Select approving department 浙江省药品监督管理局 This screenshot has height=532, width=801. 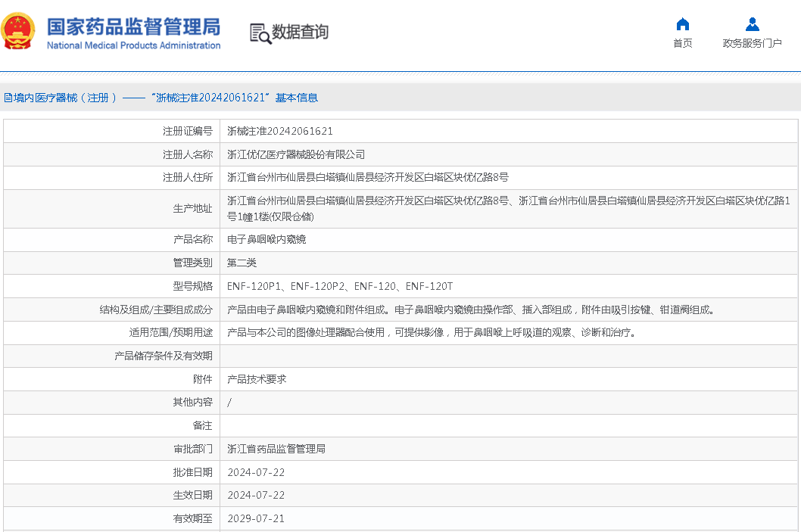pos(276,449)
